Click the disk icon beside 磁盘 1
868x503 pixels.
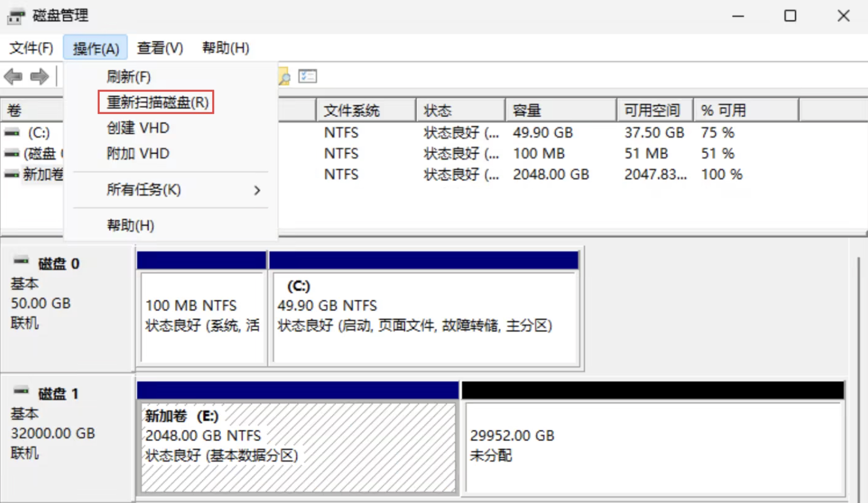coord(21,391)
